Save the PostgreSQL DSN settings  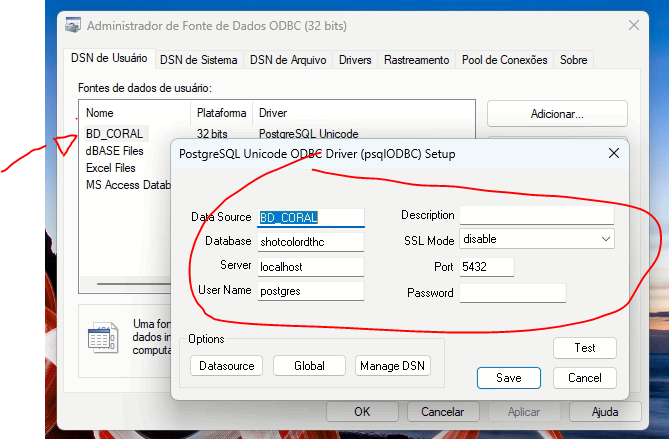[x=509, y=378]
